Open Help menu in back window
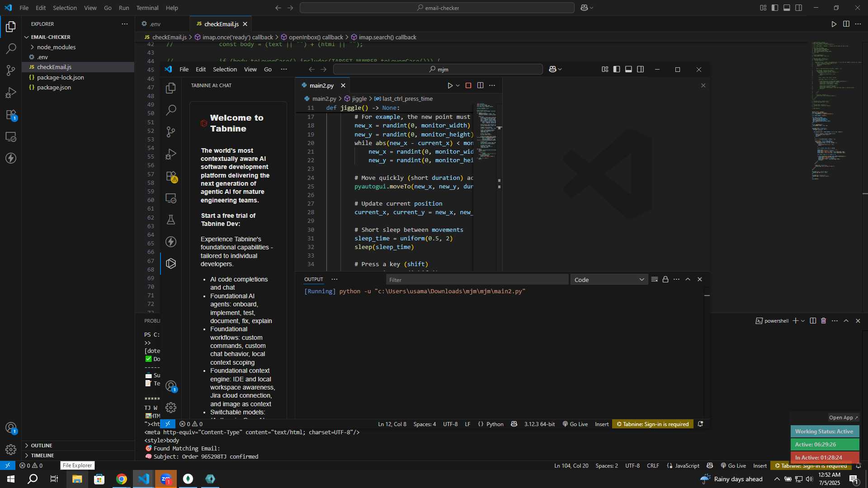868x488 pixels. tap(172, 8)
